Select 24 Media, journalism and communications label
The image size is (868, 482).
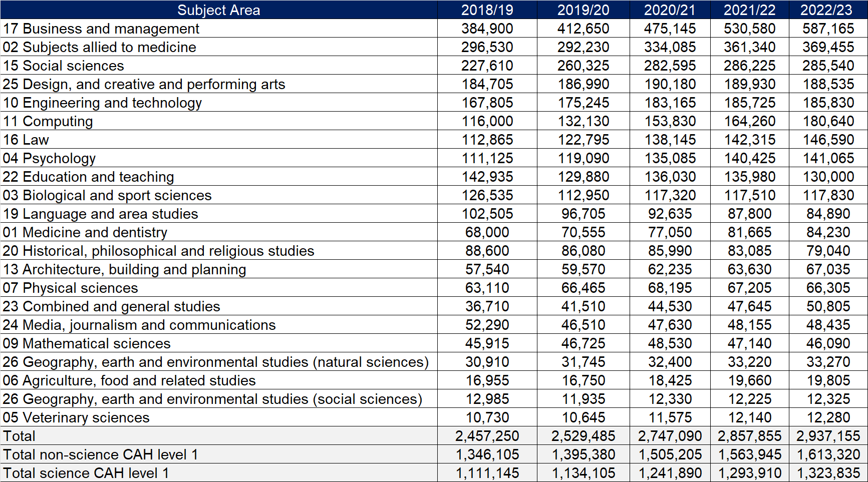click(x=139, y=325)
